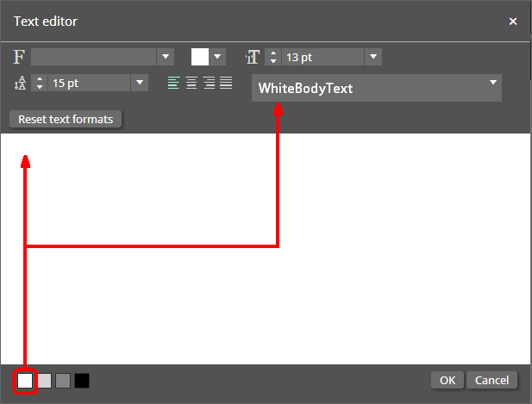The height and width of the screenshot is (404, 532).
Task: Expand the text color picker dropdown
Action: point(218,58)
